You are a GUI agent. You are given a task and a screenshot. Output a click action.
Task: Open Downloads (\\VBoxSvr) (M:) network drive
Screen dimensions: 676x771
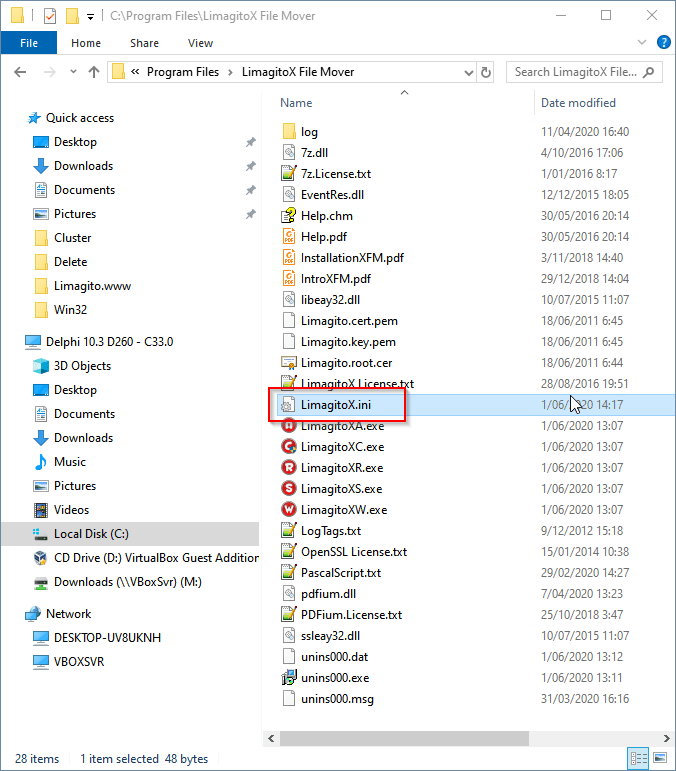point(127,582)
